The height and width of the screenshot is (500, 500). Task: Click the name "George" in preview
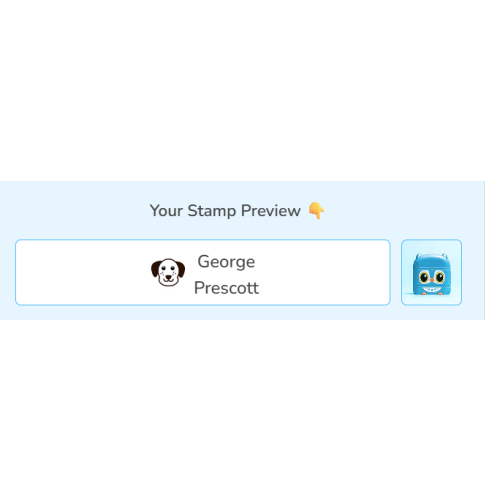point(226,262)
